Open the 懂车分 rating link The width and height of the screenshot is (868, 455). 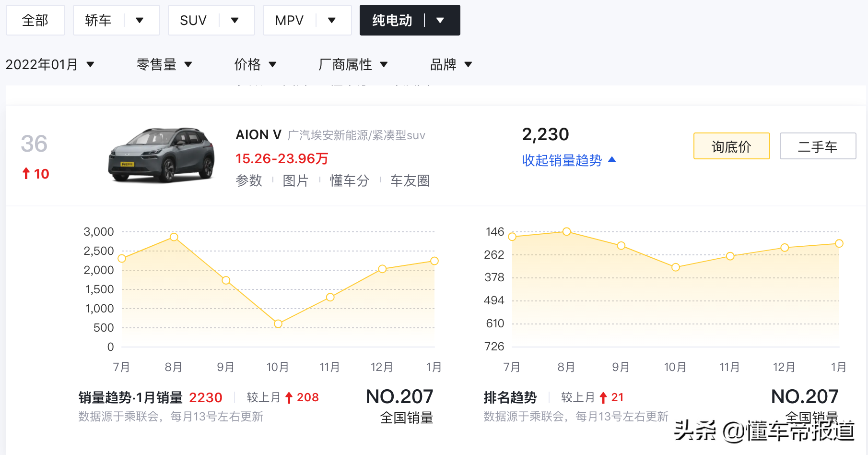point(350,180)
